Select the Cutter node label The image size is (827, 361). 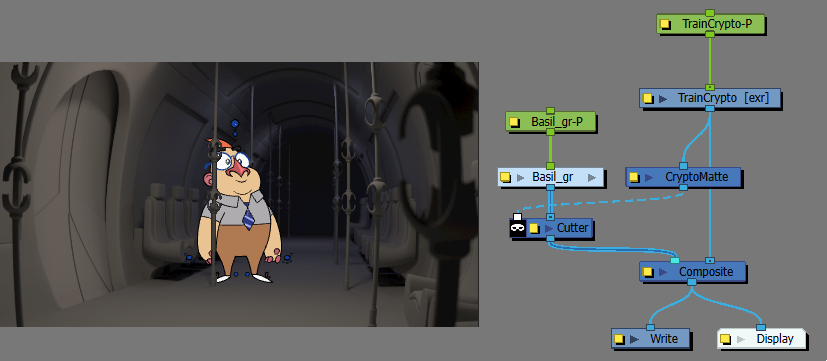point(572,228)
